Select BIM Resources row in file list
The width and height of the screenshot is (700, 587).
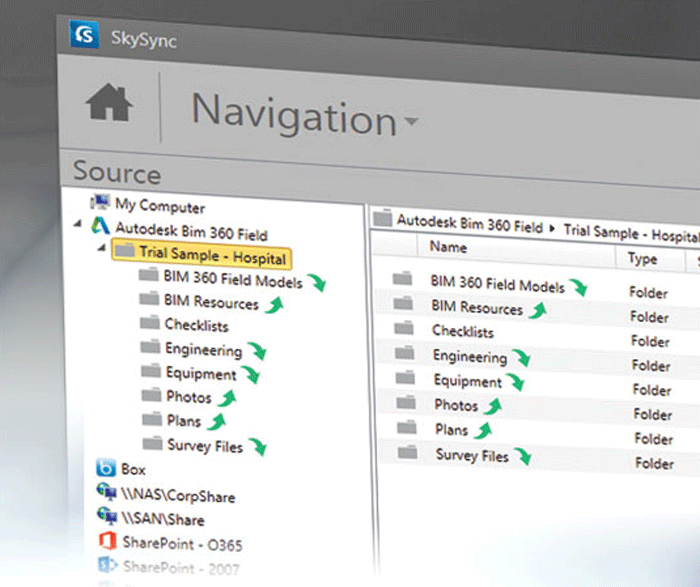pyautogui.click(x=476, y=307)
